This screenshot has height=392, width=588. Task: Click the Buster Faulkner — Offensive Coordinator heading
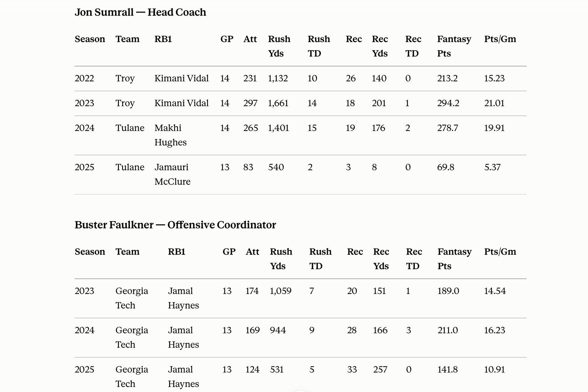(x=175, y=225)
